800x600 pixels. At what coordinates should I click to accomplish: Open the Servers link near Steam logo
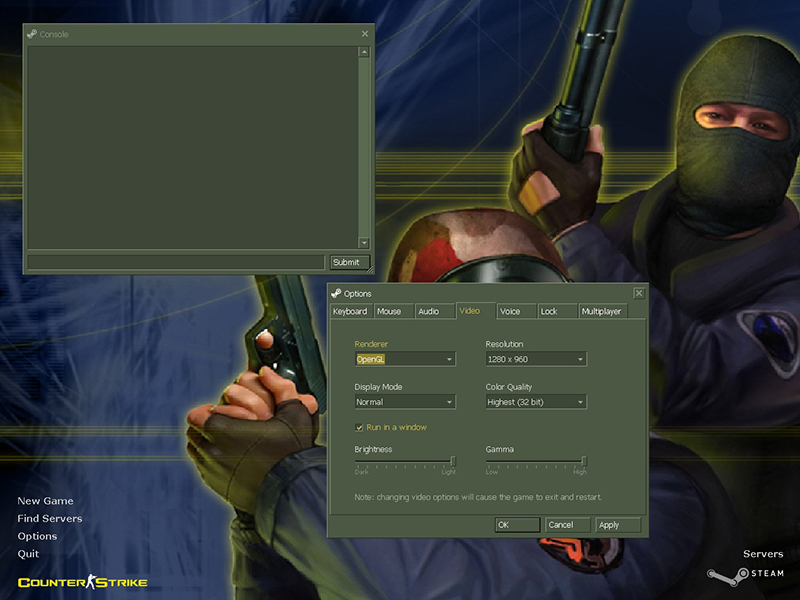763,554
